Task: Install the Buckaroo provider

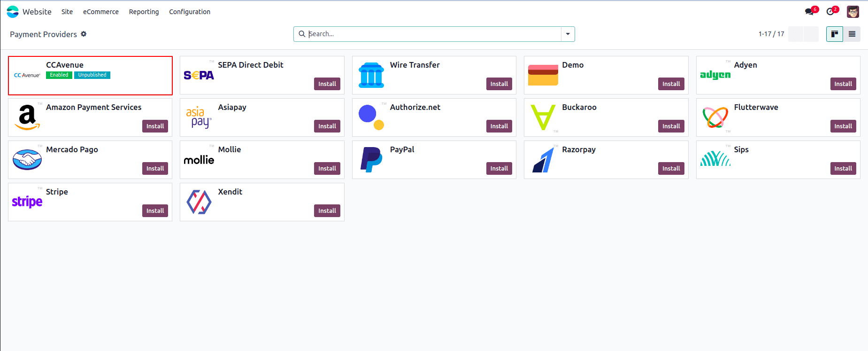Action: [671, 126]
